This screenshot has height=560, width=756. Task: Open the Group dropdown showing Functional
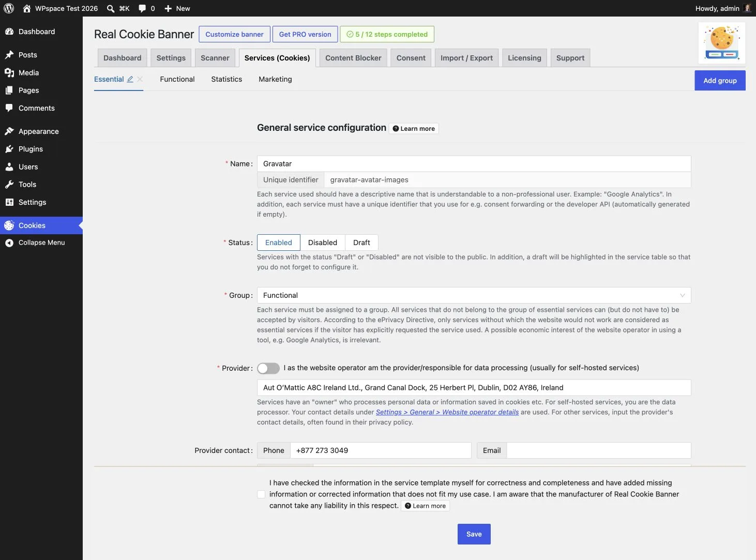tap(474, 295)
